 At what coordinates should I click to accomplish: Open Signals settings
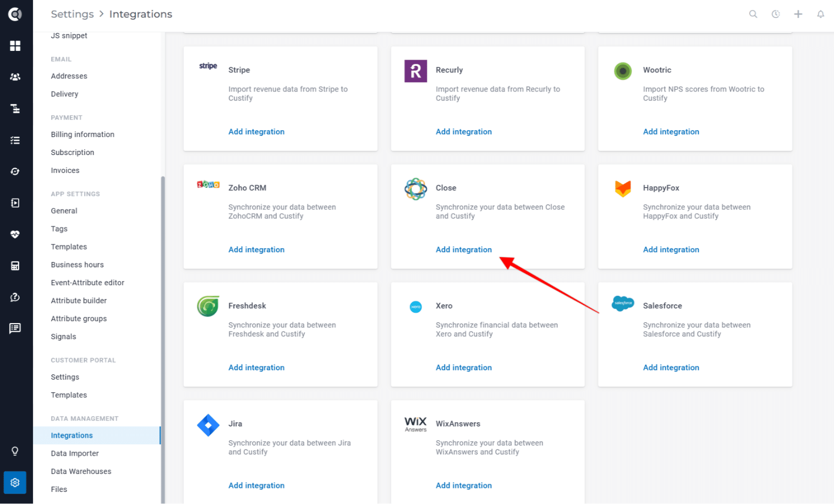coord(63,336)
